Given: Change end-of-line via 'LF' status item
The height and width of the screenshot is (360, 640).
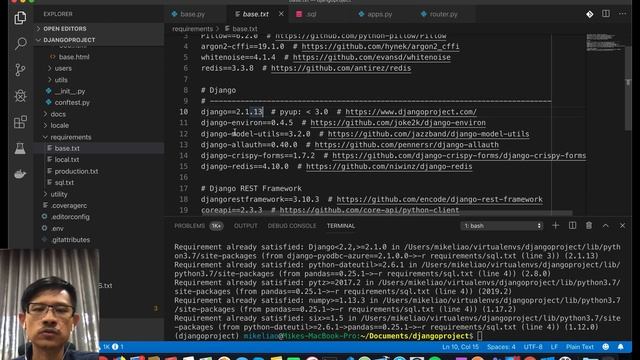Looking at the screenshot, I should [x=554, y=347].
